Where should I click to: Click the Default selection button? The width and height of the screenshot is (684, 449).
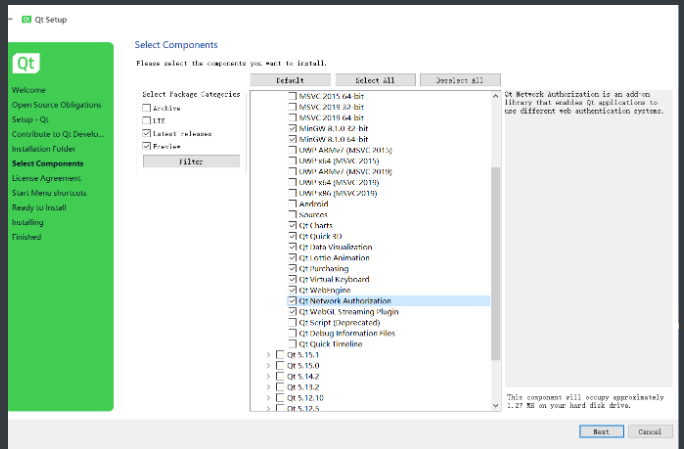coord(290,80)
